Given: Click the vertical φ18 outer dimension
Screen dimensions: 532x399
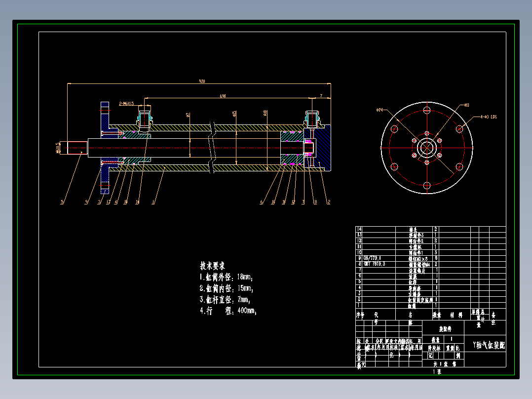Looking at the screenshot, I should [x=265, y=113].
